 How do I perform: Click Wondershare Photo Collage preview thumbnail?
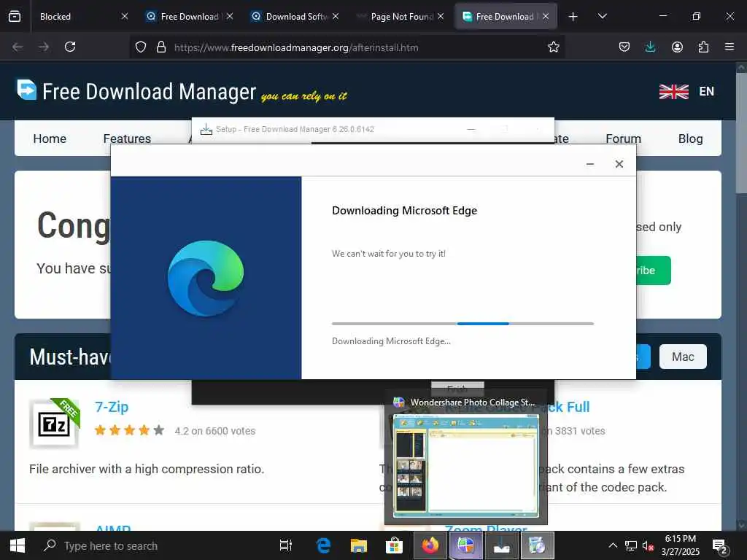(x=466, y=466)
